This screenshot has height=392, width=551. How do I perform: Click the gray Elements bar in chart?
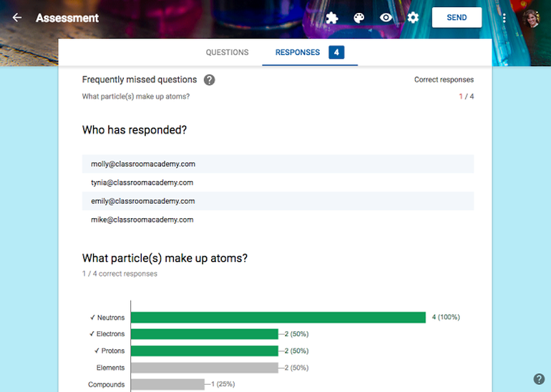tap(204, 368)
